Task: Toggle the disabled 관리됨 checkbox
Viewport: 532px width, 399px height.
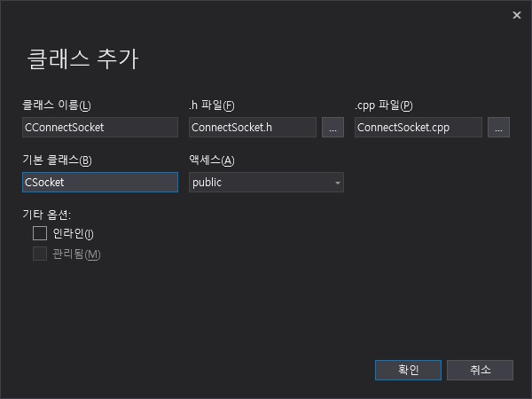Action: point(40,254)
